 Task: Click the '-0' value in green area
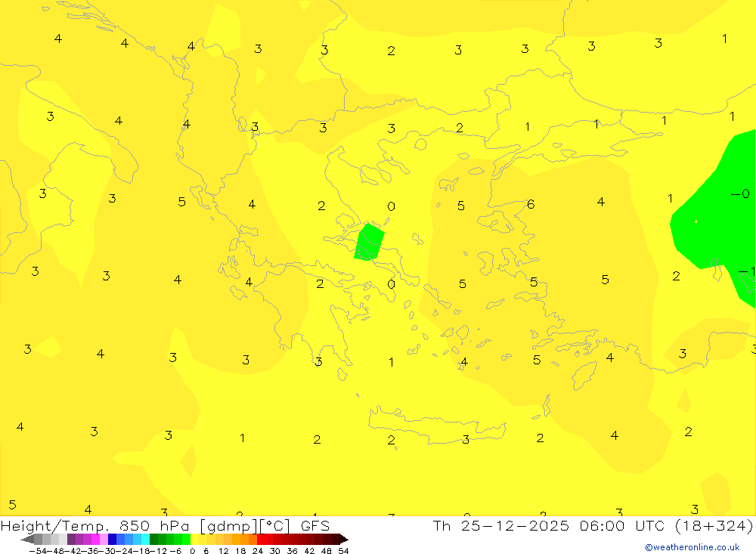point(741,193)
